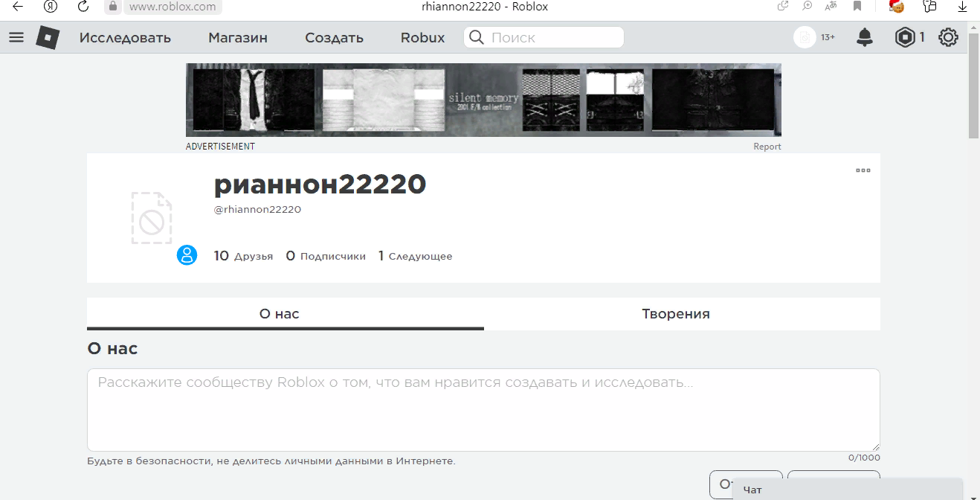Viewport: 980px width, 500px height.
Task: Open the three-dot profile options menu
Action: tap(863, 170)
